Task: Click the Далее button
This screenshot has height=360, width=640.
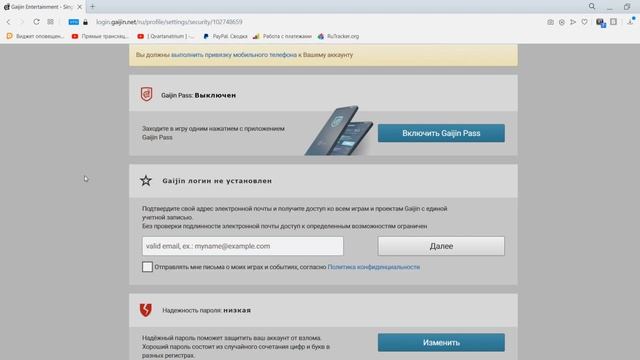Action: tap(441, 246)
